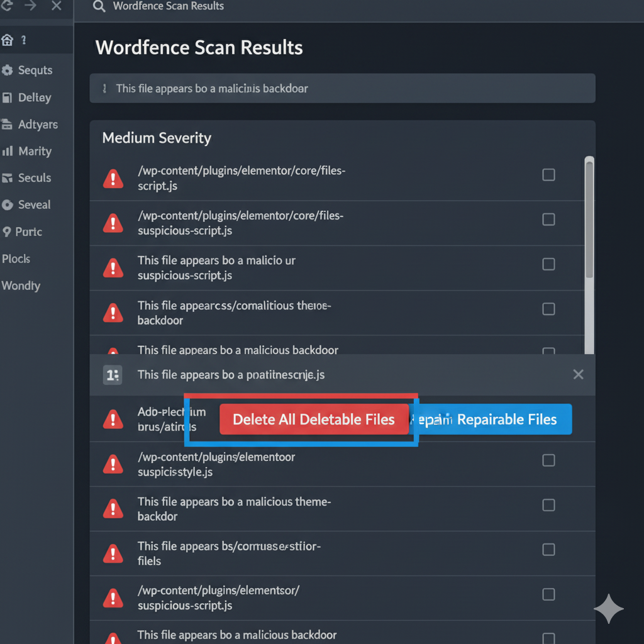Go to Wondty in the sidebar
This screenshot has width=644, height=644.
click(21, 286)
